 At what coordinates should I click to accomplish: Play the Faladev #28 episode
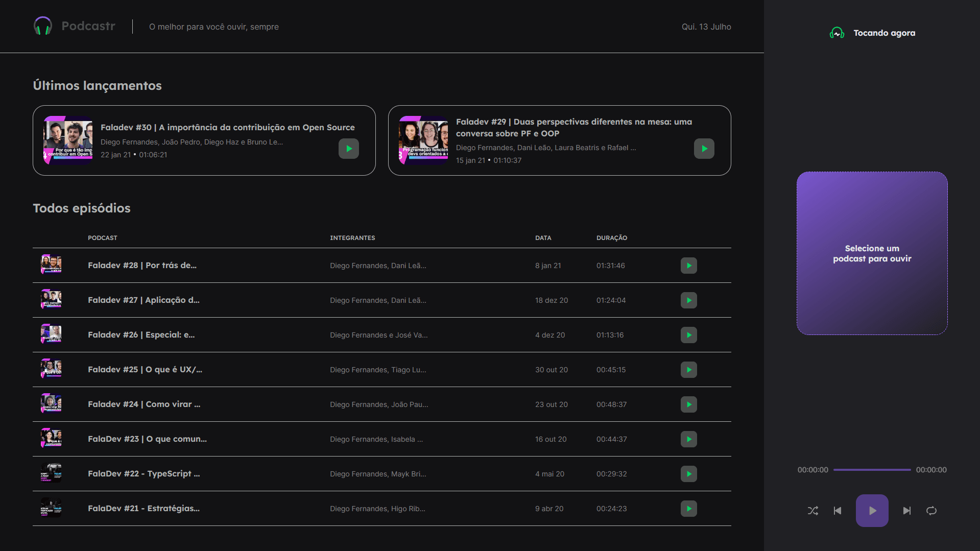coord(688,266)
